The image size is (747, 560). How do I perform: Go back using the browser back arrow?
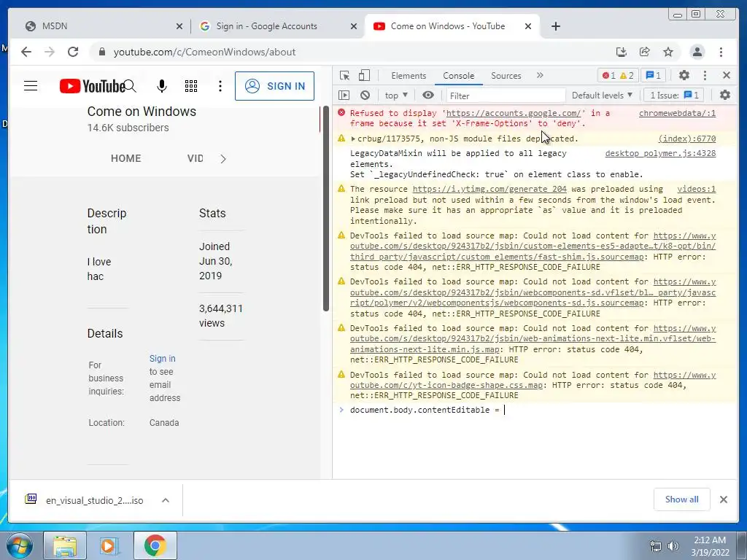26,52
